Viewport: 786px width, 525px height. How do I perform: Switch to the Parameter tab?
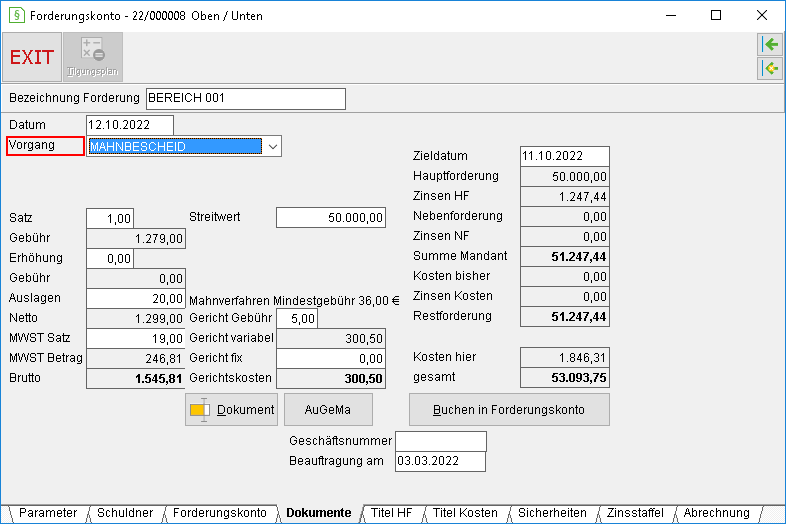coord(48,513)
